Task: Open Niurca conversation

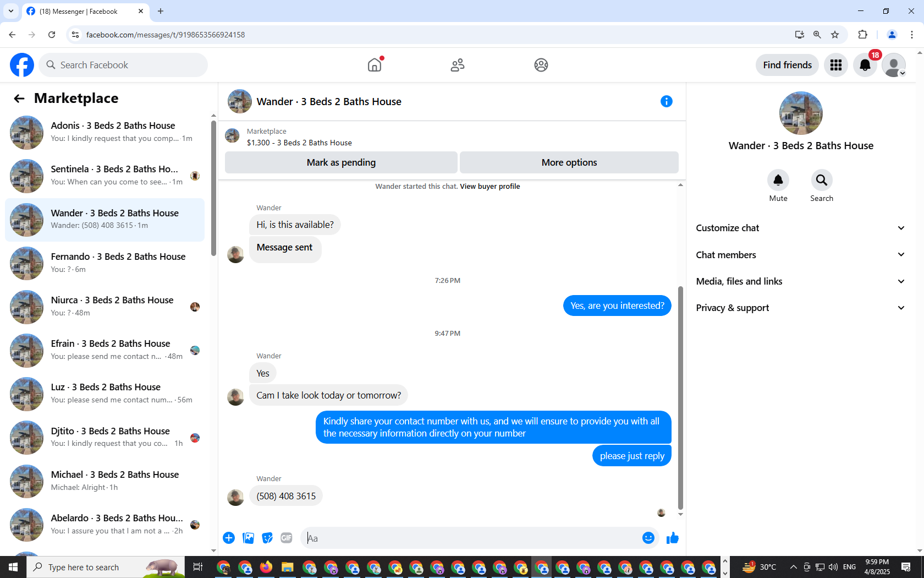Action: [105, 306]
